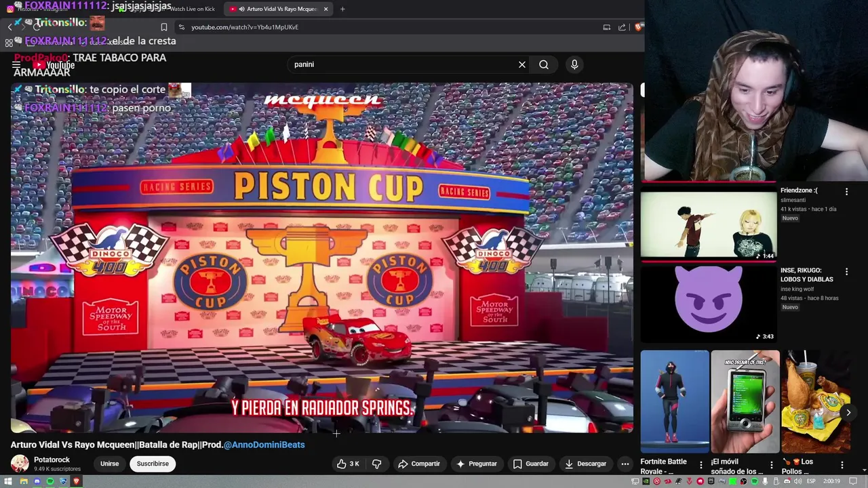Open the Windows notification center icon
Image resolution: width=868 pixels, height=488 pixels.
853,481
